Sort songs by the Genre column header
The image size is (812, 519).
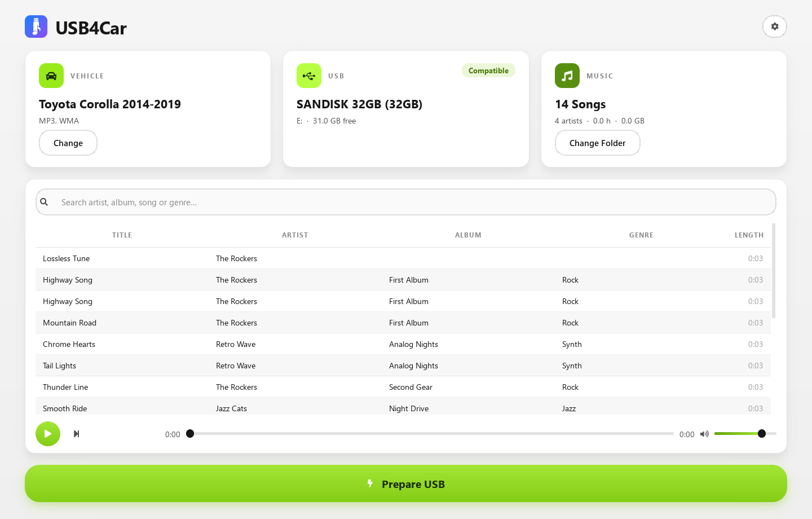(x=641, y=235)
